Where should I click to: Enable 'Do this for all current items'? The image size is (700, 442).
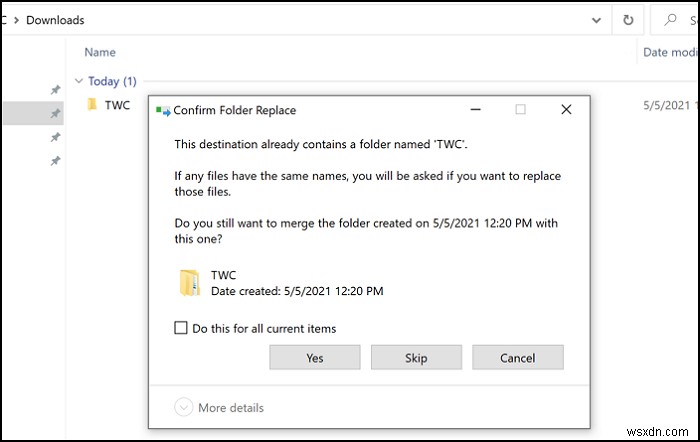(181, 328)
